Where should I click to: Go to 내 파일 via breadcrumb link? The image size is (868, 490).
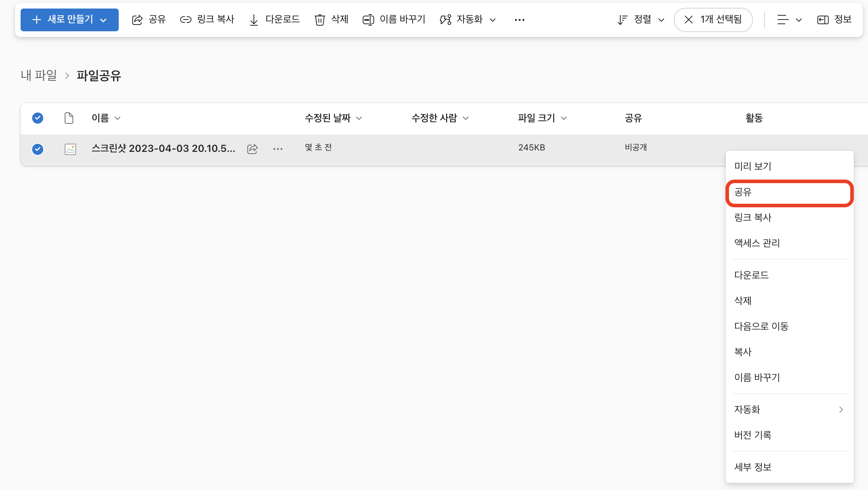[39, 75]
